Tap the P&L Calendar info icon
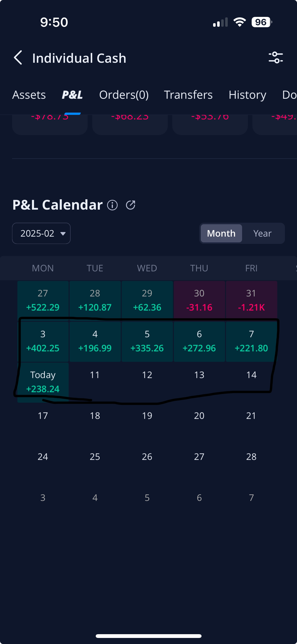Image resolution: width=297 pixels, height=644 pixels. click(x=112, y=205)
